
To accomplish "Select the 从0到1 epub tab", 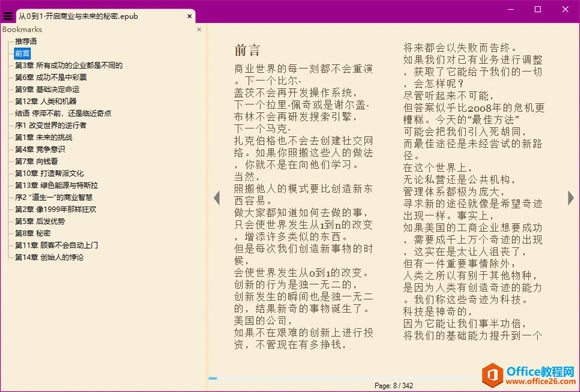I will (105, 16).
